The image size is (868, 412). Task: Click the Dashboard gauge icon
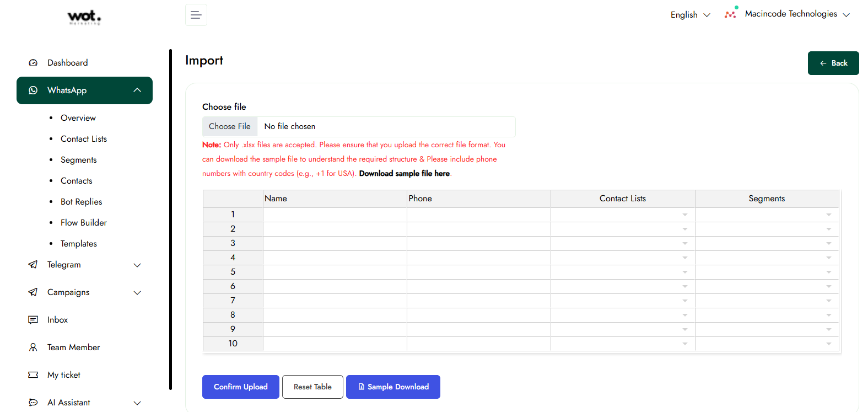tap(33, 63)
